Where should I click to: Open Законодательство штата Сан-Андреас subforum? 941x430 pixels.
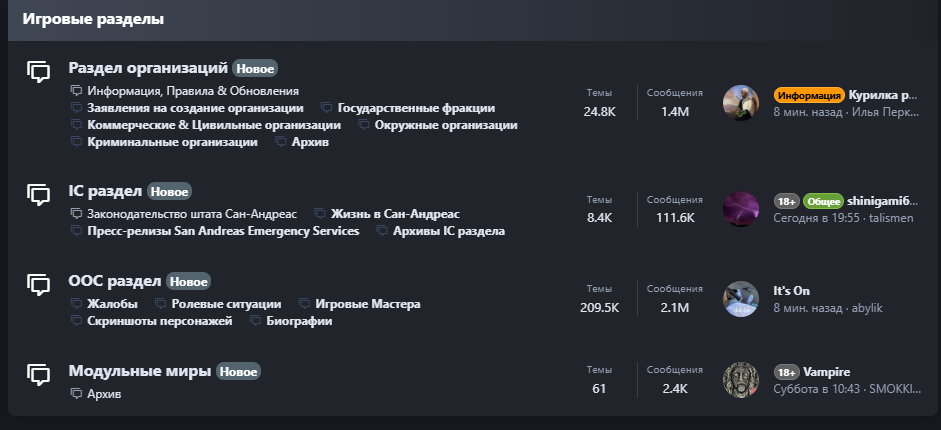coord(192,214)
